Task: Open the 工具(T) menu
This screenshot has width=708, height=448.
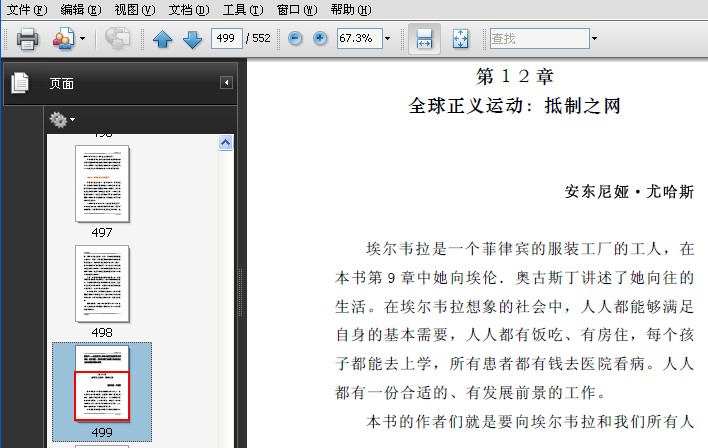Action: [243, 9]
